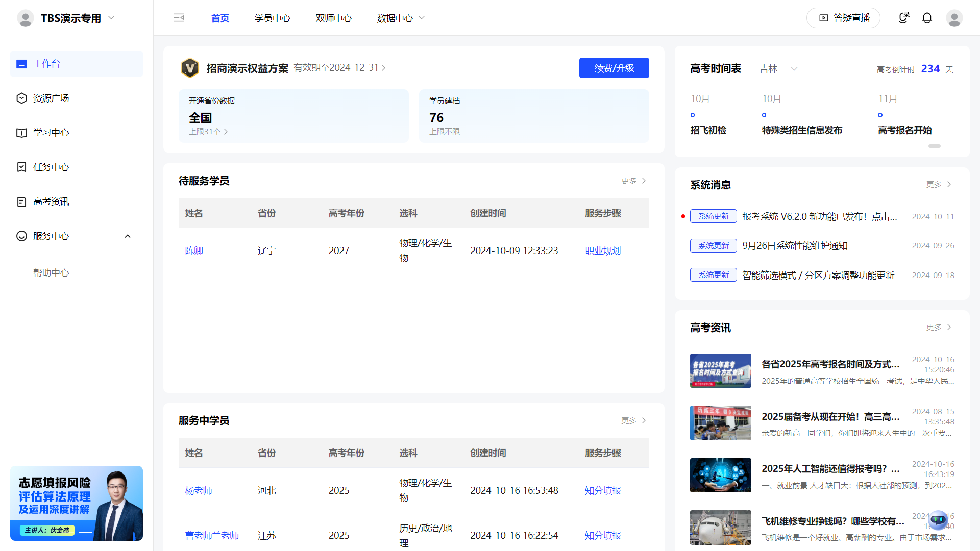Open the AI assistant robot icon

tap(938, 520)
